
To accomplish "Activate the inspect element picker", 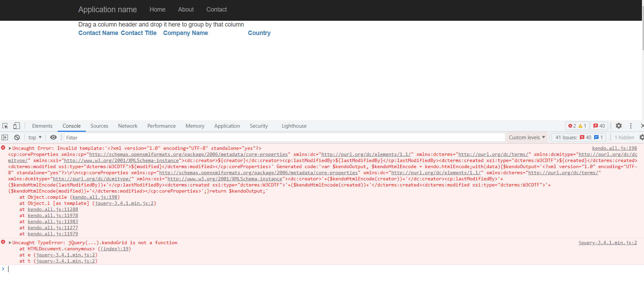I will (5, 126).
